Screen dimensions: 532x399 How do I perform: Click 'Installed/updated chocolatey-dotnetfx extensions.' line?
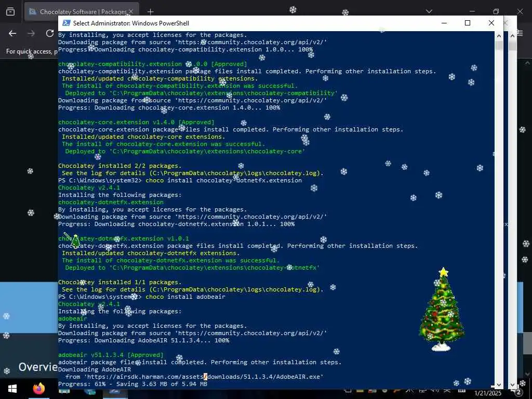click(151, 253)
